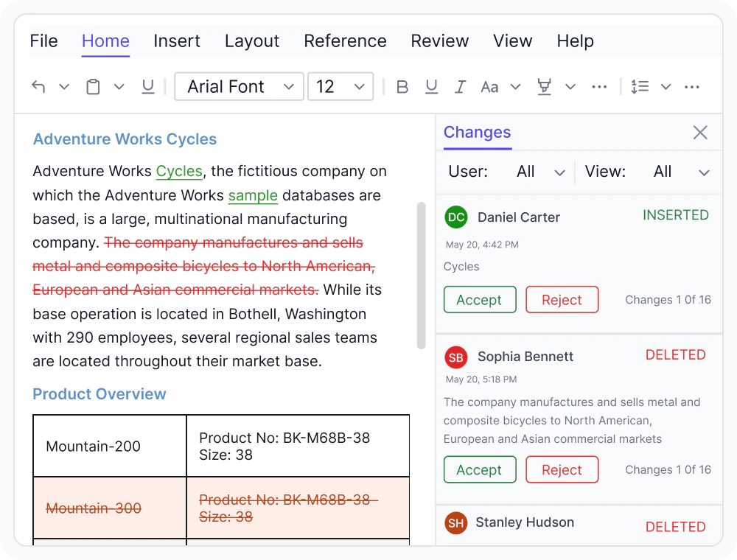Click the inserted word sample in document

click(x=253, y=195)
